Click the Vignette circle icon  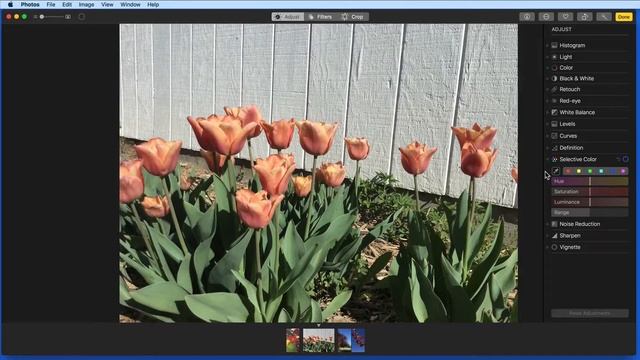[554, 247]
